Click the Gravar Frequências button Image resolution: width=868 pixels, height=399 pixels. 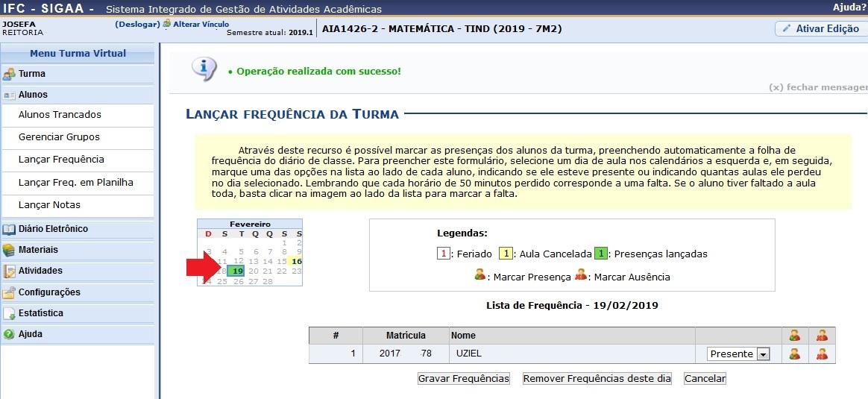[463, 379]
